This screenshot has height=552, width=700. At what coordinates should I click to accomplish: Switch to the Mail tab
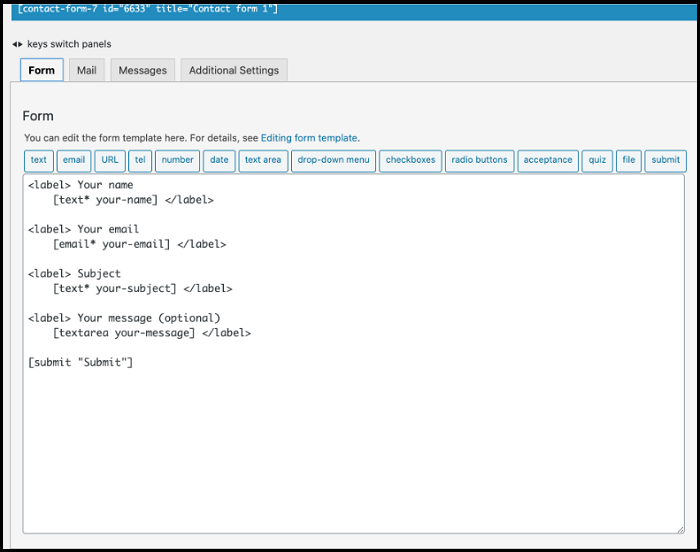[87, 70]
